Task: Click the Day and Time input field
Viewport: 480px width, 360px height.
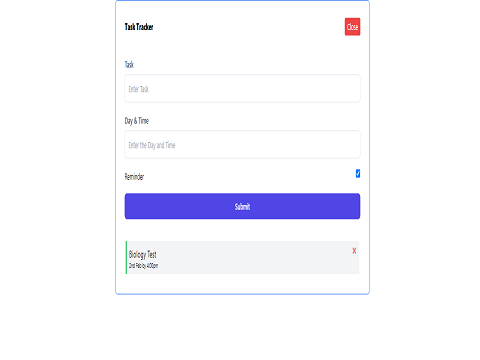Action: pos(242,145)
